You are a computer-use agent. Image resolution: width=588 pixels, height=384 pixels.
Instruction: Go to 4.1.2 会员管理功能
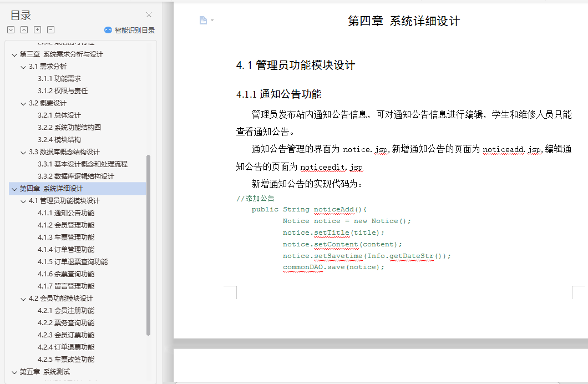66,225
